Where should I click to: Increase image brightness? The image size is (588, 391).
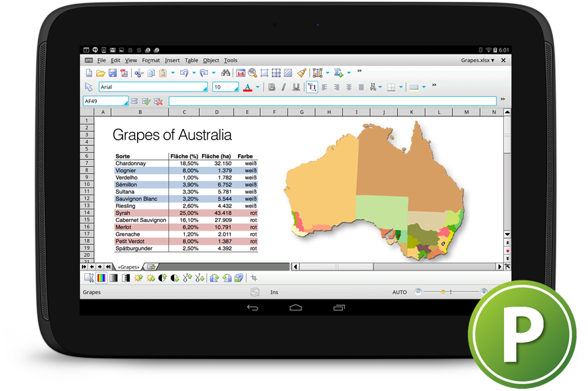click(138, 277)
